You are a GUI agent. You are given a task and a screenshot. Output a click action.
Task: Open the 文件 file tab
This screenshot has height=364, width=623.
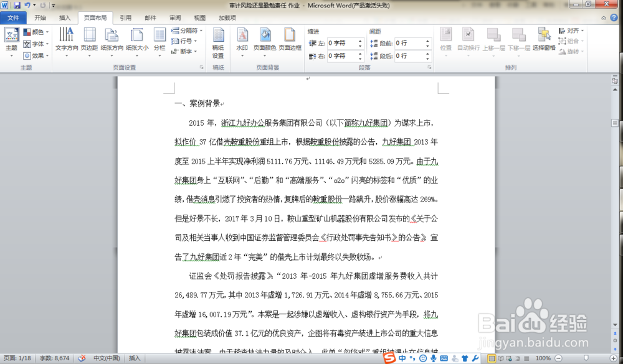pos(13,18)
